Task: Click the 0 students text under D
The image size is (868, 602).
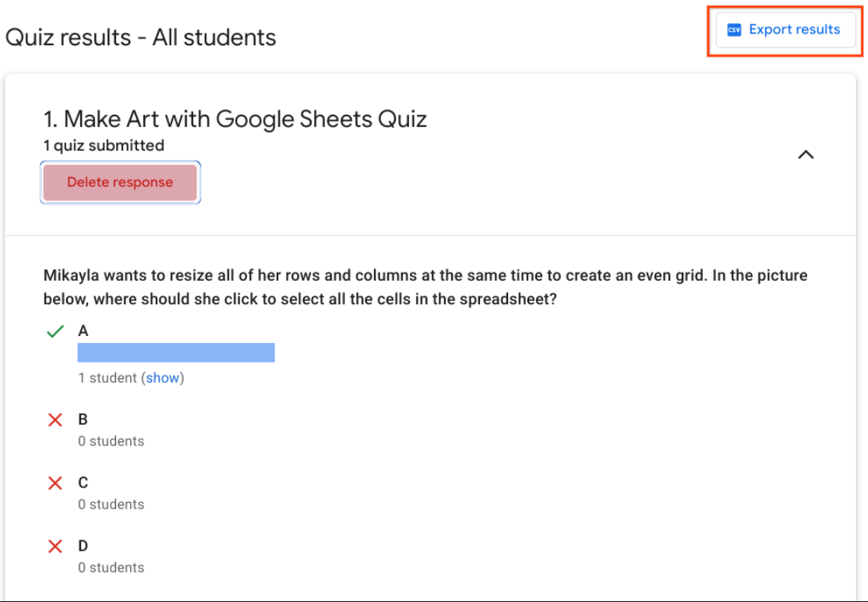Action: click(x=111, y=568)
